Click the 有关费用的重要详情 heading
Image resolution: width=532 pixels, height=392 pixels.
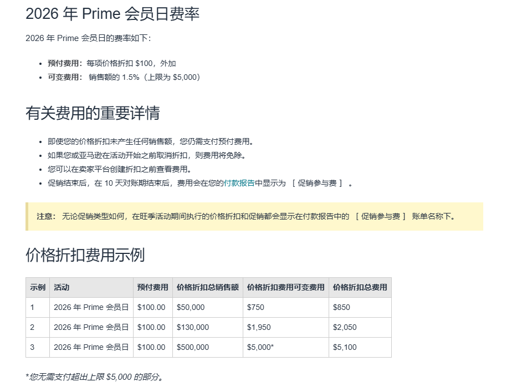93,113
